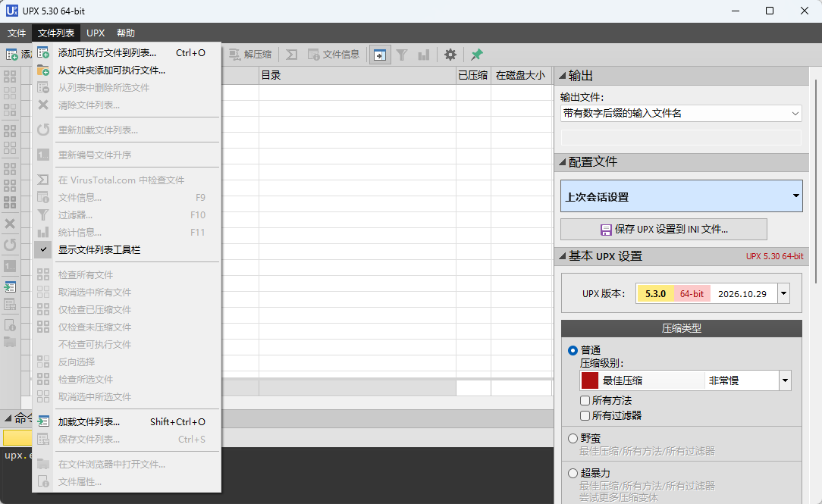The width and height of the screenshot is (822, 504).
Task: Click the red UPX 5.30 64-bit label
Action: (775, 256)
